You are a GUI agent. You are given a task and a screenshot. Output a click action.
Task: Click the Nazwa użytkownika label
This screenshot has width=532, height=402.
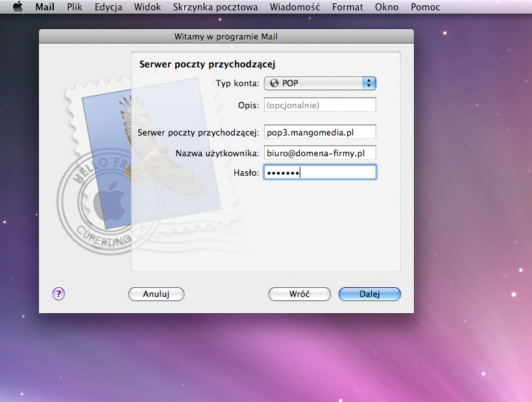click(x=217, y=153)
